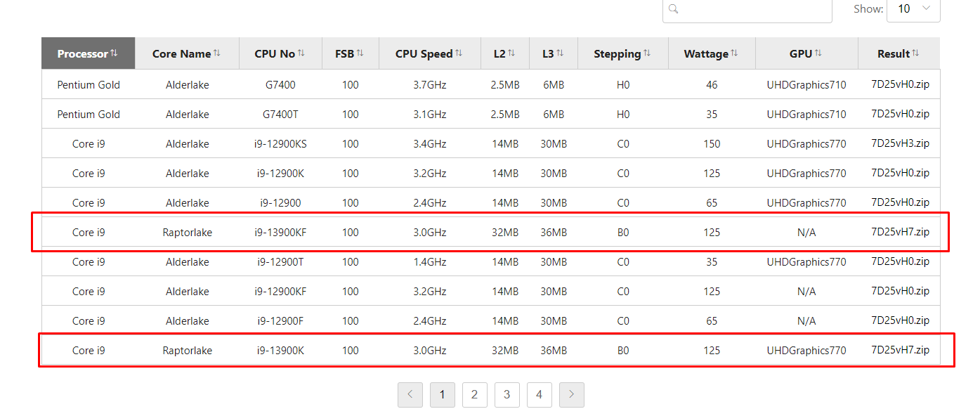Sort by CPU No arrows icon
Image resolution: width=980 pixels, height=409 pixels.
point(301,53)
